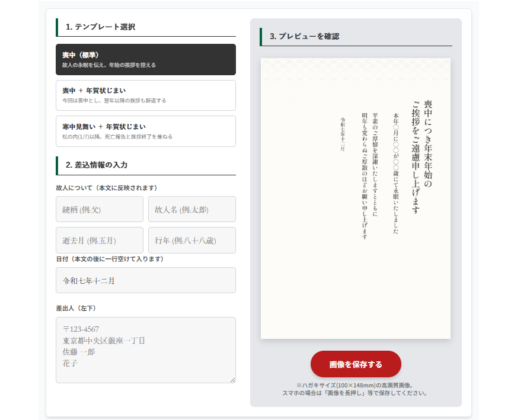The height and width of the screenshot is (420, 511).
Task: Click inside the 差出人 sender address textarea
Action: [145, 350]
